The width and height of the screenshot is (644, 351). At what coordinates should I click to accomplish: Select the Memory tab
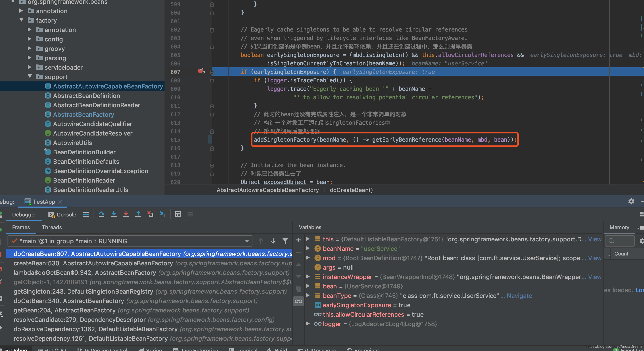[619, 227]
